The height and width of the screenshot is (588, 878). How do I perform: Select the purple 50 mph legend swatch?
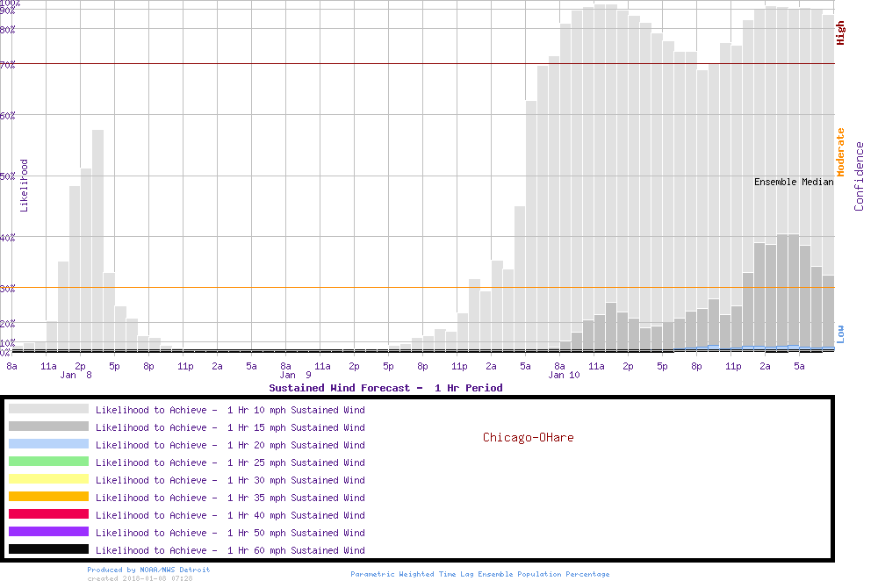click(48, 532)
